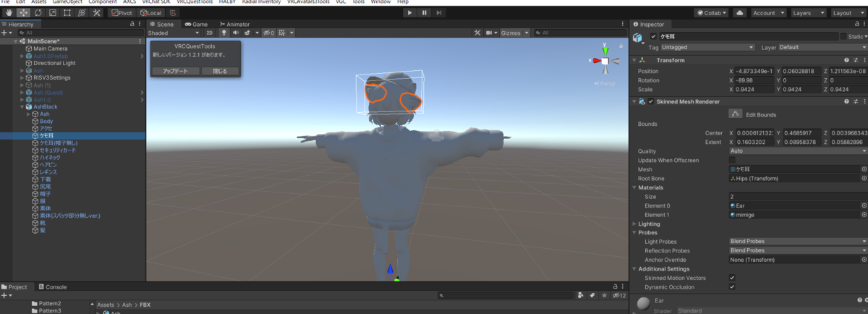Open Transform component help icon
The width and height of the screenshot is (868, 314).
846,60
